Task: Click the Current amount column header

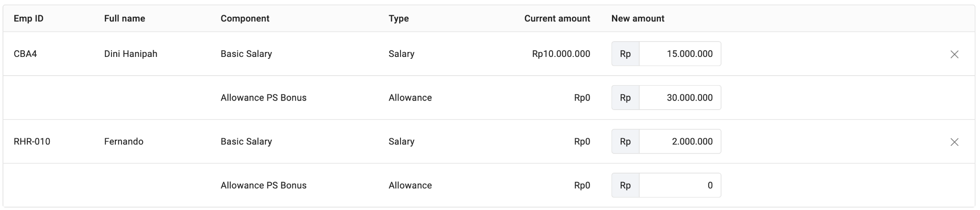Action: [557, 19]
